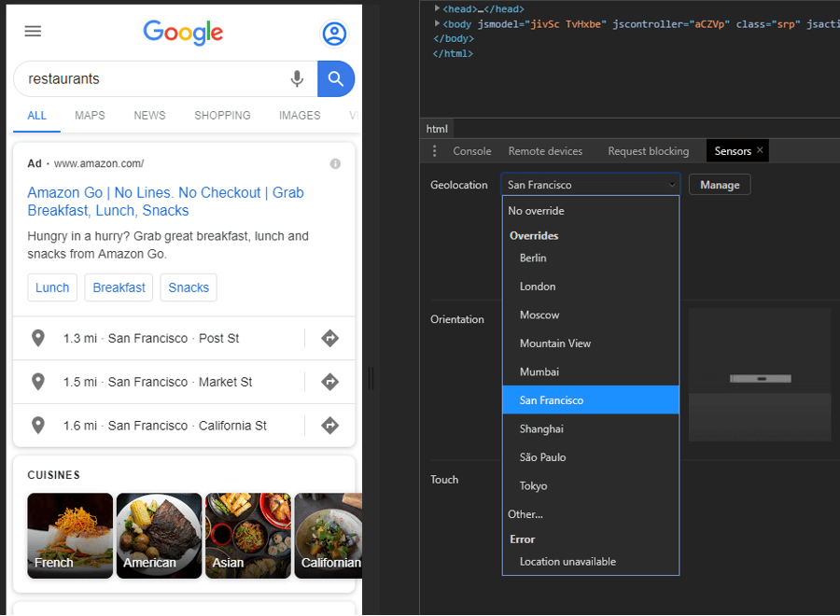Screen dimensions: 840x616
Task: Click the closing </body> tag line
Action: [454, 38]
